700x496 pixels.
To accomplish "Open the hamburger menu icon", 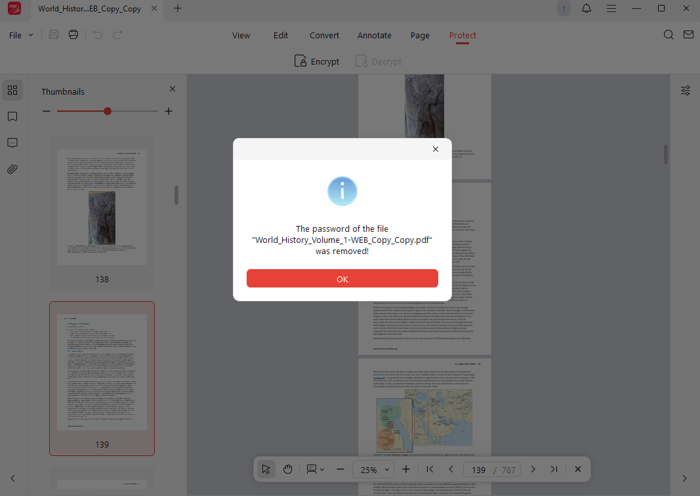I will point(611,8).
